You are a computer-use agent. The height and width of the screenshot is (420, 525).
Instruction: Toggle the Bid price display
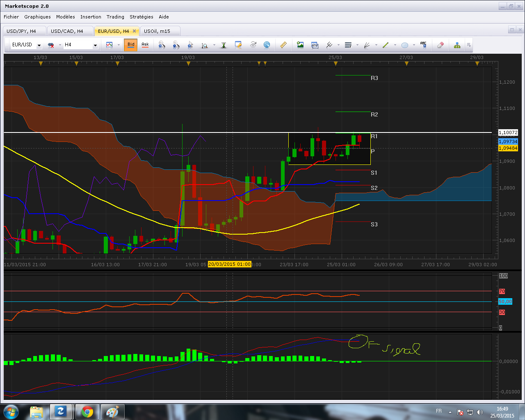[131, 45]
